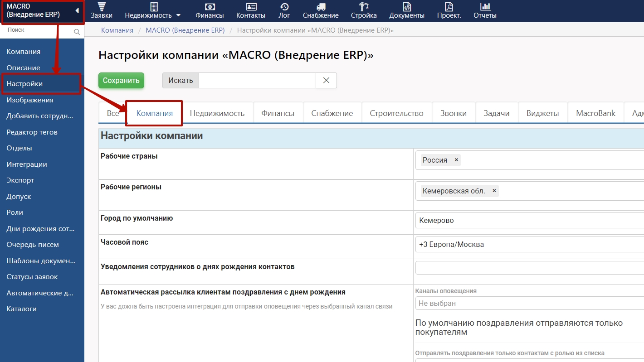The image size is (644, 362).
Task: Switch to the Финансы settings tab
Action: click(278, 113)
